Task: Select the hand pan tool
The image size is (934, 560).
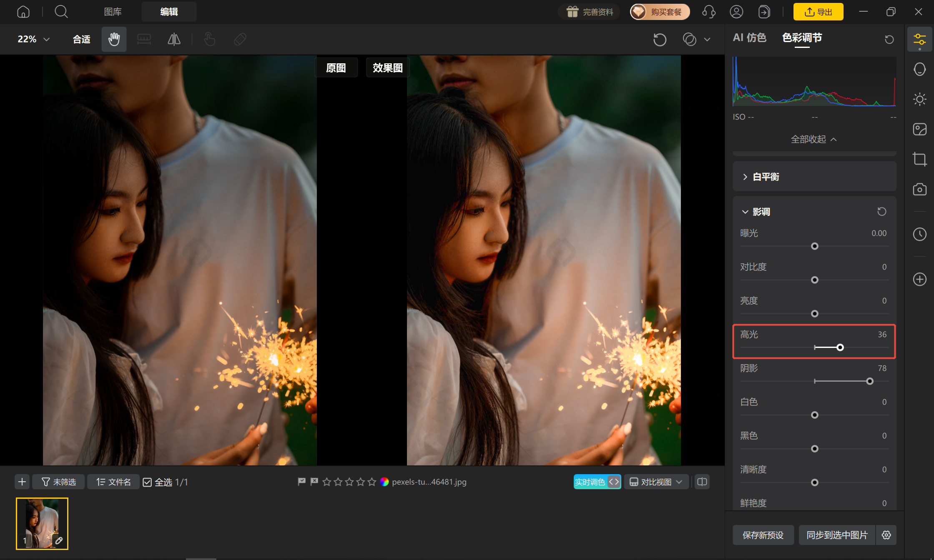Action: [x=114, y=39]
